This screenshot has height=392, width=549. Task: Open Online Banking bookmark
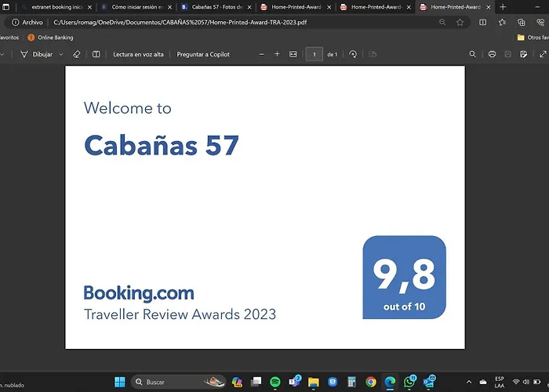click(50, 38)
